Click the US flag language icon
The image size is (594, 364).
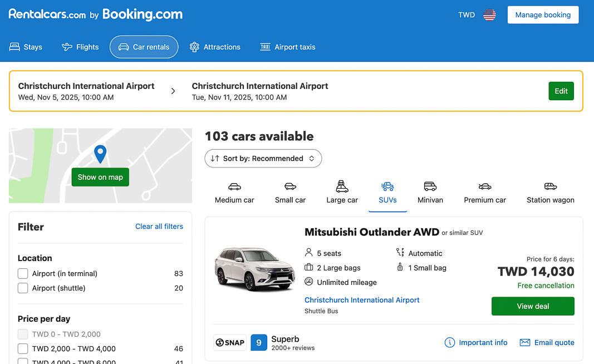coord(489,15)
